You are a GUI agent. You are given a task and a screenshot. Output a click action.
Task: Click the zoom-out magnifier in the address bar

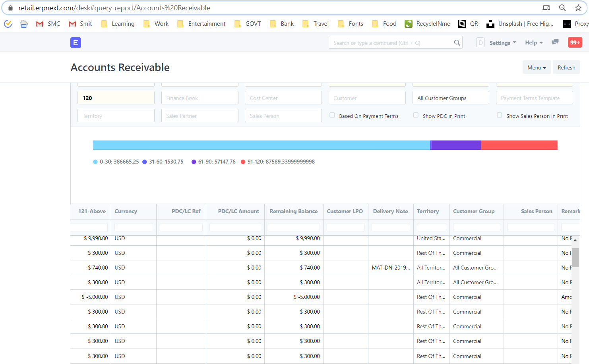[x=562, y=8]
